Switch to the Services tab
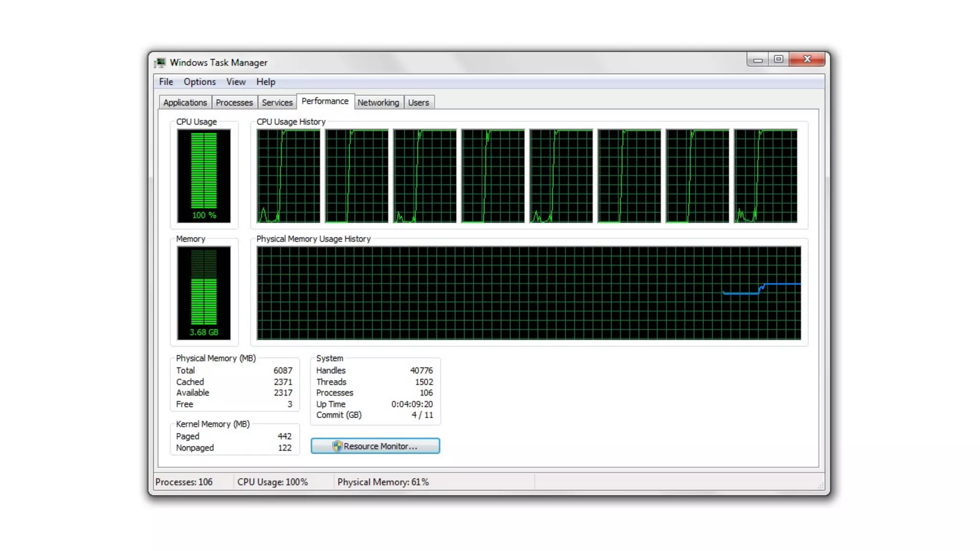This screenshot has height=551, width=980. tap(277, 102)
